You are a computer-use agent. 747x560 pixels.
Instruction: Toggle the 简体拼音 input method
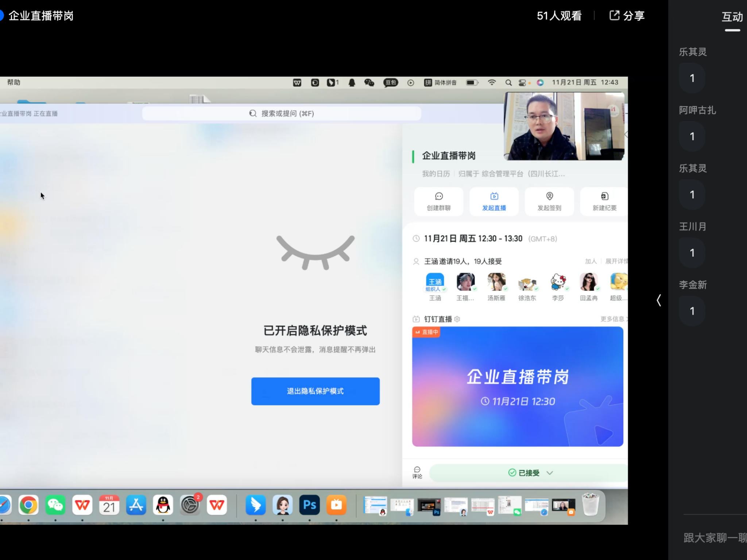441,83
